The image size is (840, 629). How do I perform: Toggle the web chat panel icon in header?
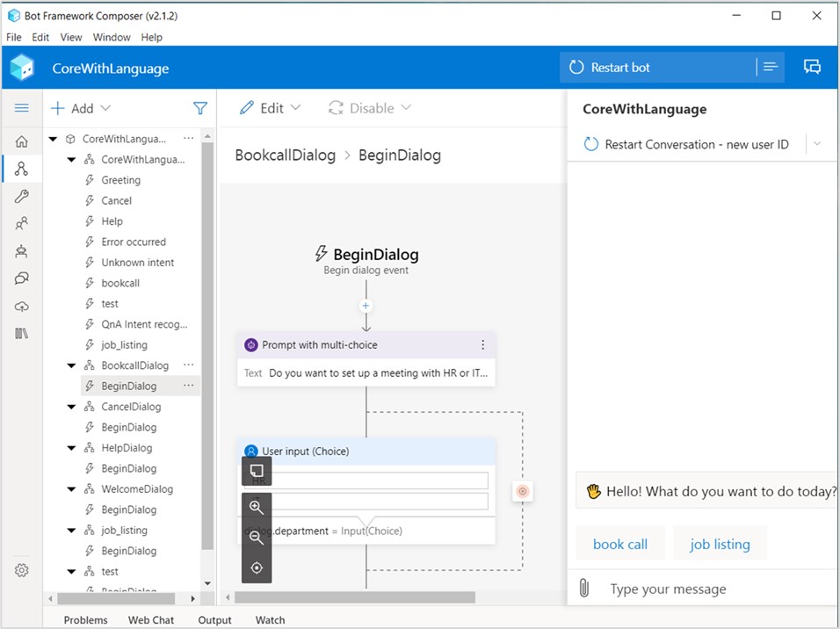pyautogui.click(x=812, y=68)
